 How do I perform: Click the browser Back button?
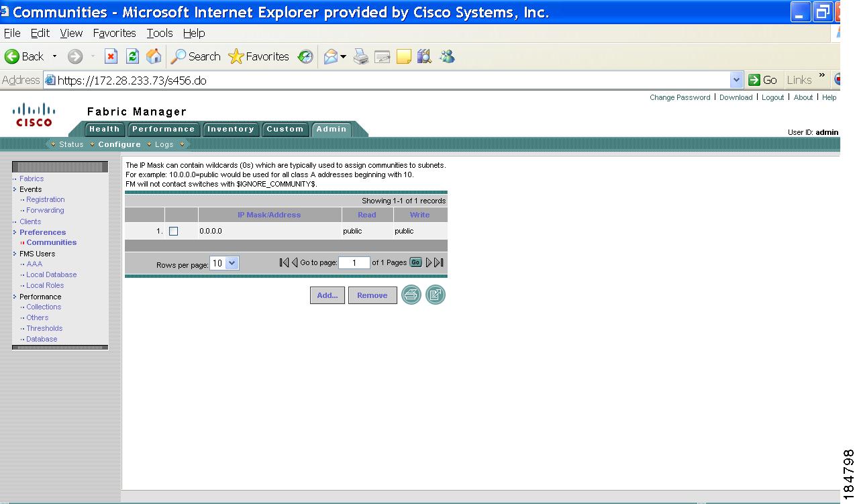tap(24, 56)
